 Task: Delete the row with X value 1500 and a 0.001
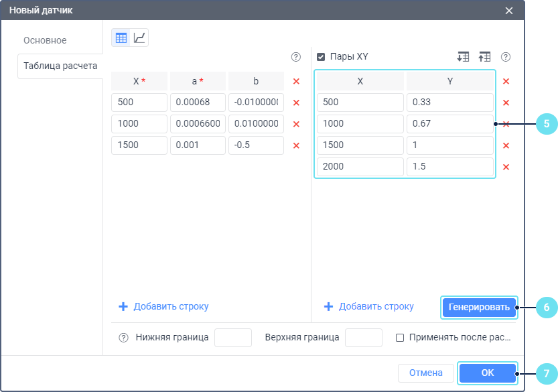click(296, 145)
